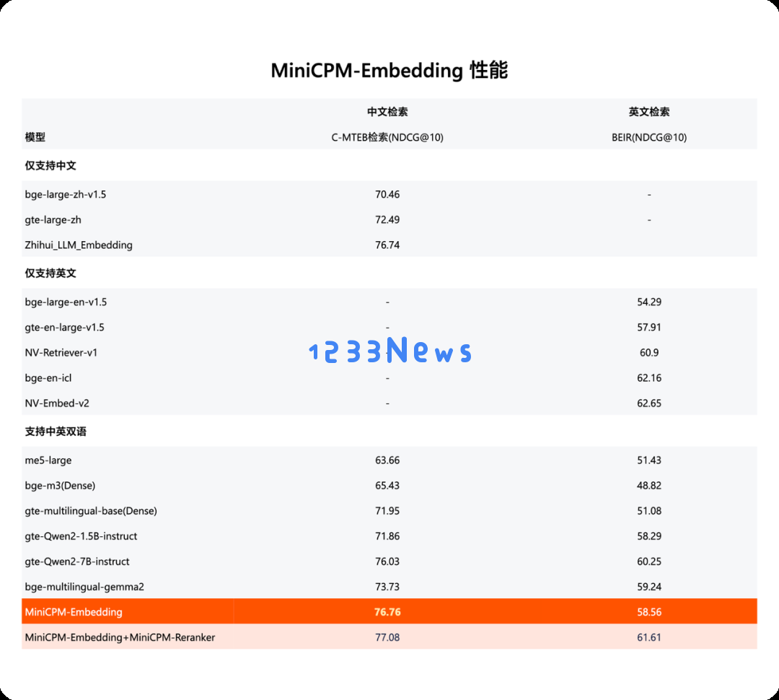The width and height of the screenshot is (779, 700).
Task: Click 'gte-multilingual-base(Dense)' model name
Action: point(90,511)
